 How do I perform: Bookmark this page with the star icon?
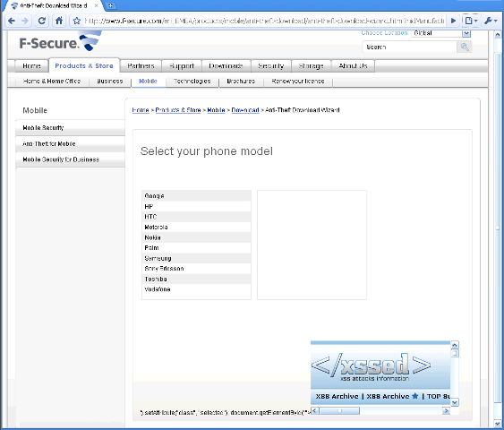click(77, 21)
